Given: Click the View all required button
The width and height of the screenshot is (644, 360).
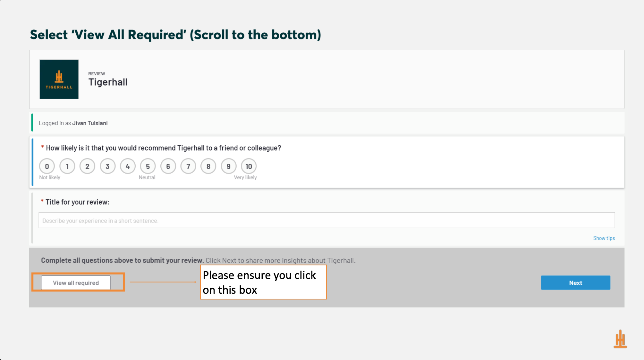Looking at the screenshot, I should (x=76, y=283).
